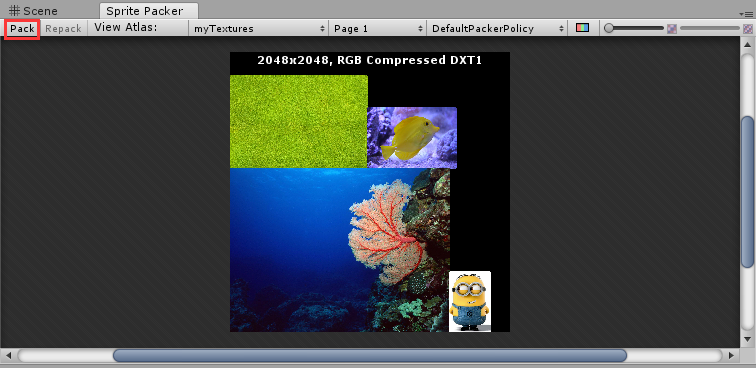This screenshot has width=756, height=368.
Task: Click the horizontal scrollbar left arrow
Action: [x=8, y=355]
